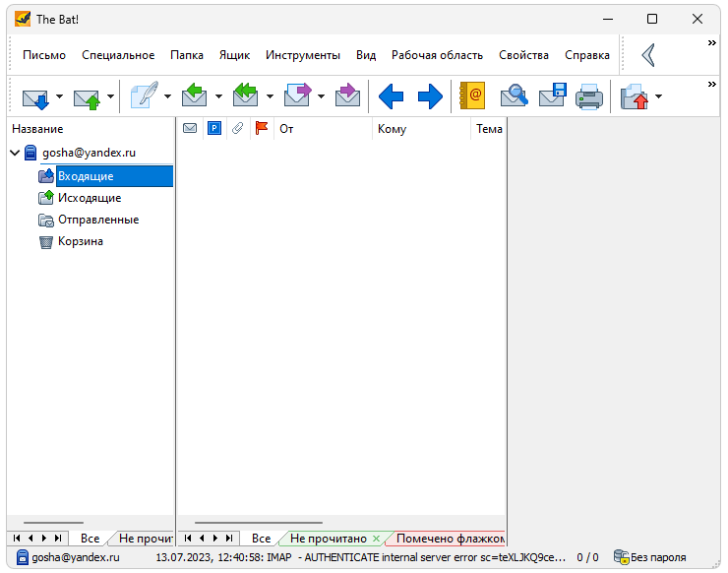
Task: Select the gosha@yandex.ru account node
Action: (x=89, y=153)
